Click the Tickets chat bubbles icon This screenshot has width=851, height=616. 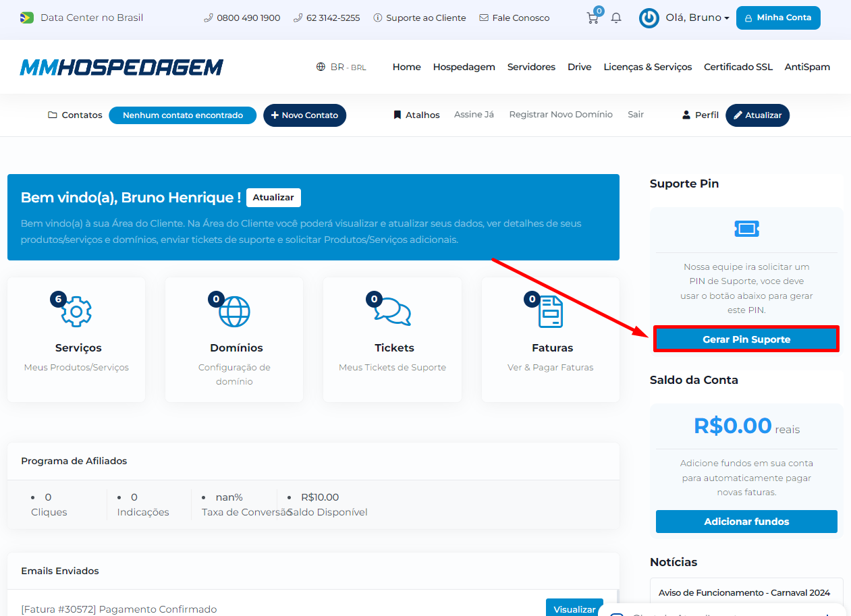click(393, 311)
